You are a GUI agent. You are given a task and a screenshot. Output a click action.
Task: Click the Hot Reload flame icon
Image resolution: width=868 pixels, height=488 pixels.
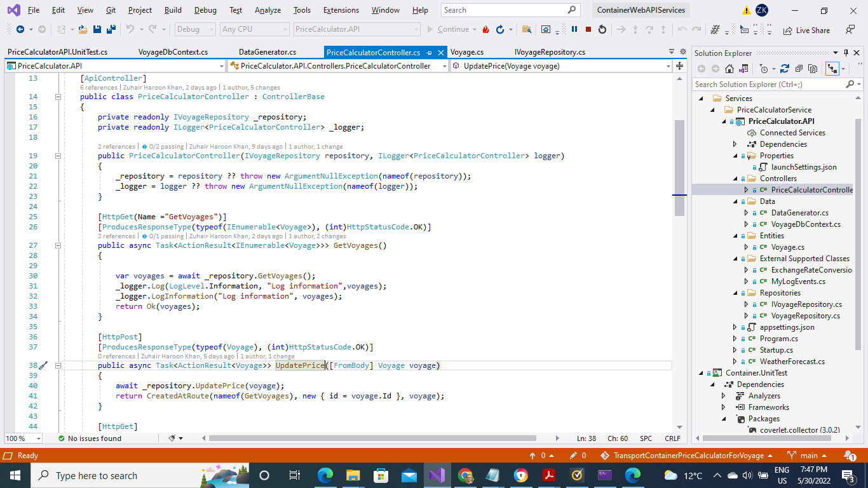[x=486, y=29]
